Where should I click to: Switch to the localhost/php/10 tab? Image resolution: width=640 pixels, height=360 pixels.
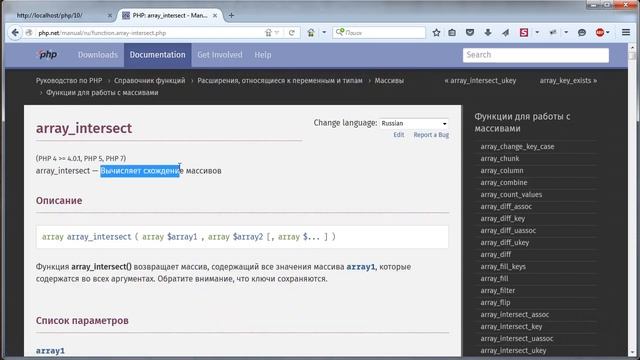point(61,16)
